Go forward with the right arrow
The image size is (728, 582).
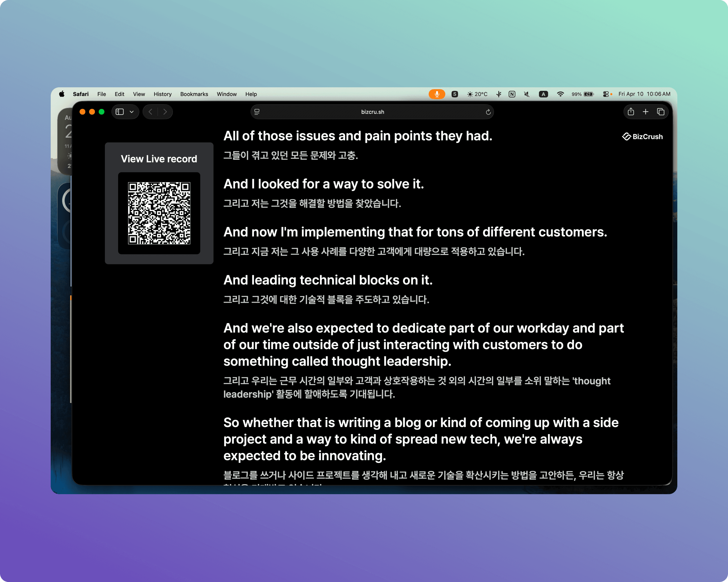point(165,112)
